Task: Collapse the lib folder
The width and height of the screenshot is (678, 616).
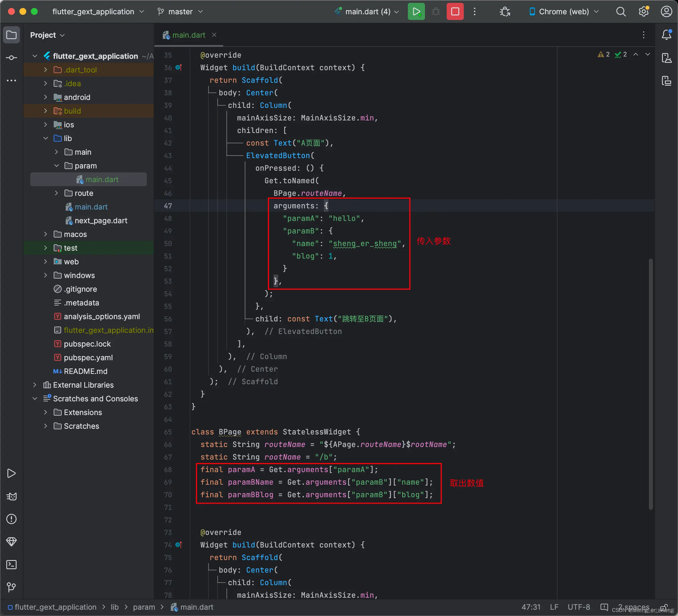Action: coord(46,138)
